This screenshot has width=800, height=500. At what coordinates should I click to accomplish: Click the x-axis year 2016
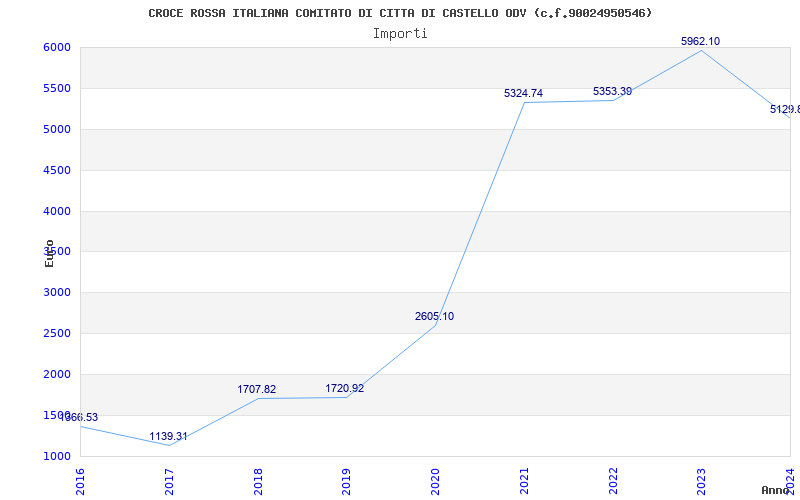pos(81,481)
